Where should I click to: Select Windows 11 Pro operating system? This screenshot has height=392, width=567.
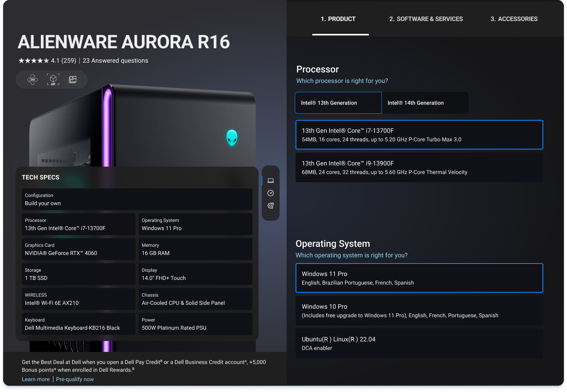[x=419, y=278]
